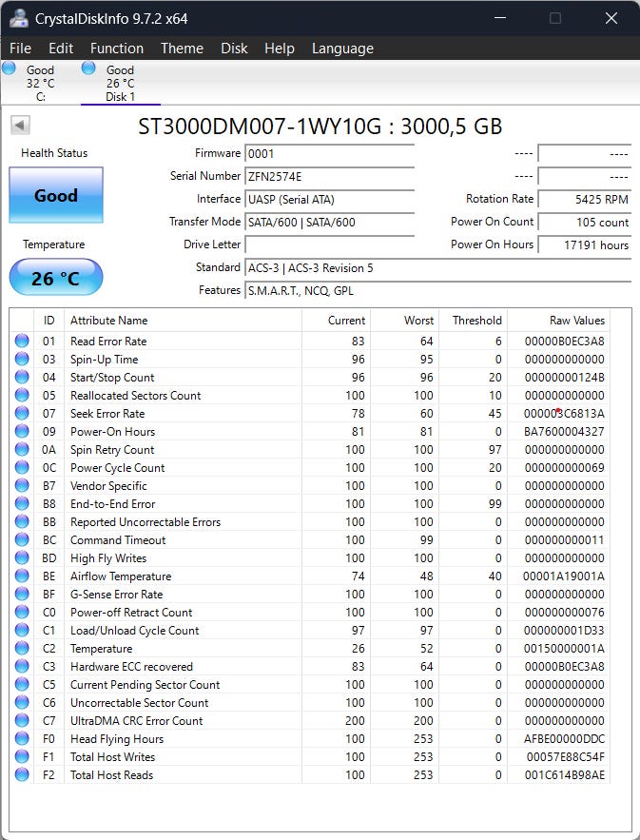640x840 pixels.
Task: Click status icon for Reported Uncorrectable Errors
Action: click(x=22, y=521)
